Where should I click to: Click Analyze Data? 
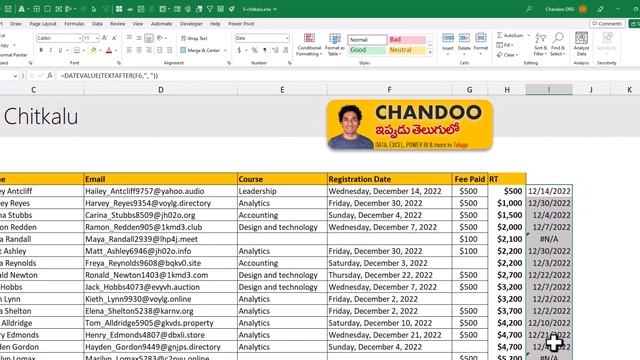(x=581, y=44)
